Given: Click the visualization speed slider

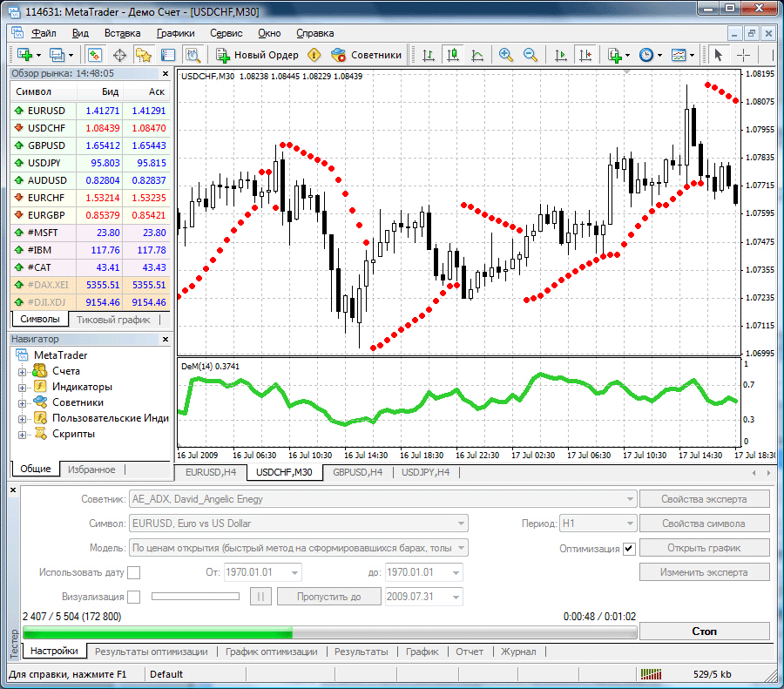Looking at the screenshot, I should pyautogui.click(x=195, y=596).
